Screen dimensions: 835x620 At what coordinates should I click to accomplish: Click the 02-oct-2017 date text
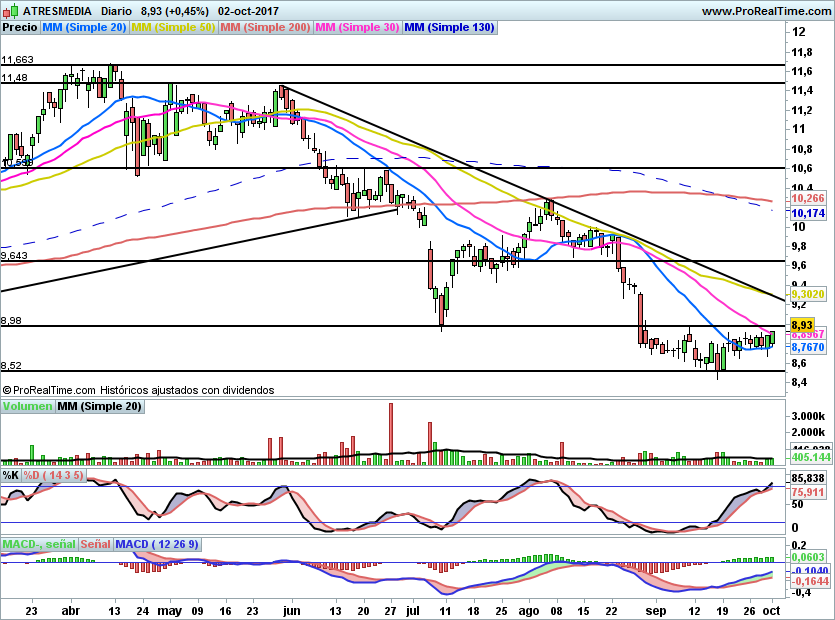tap(248, 11)
